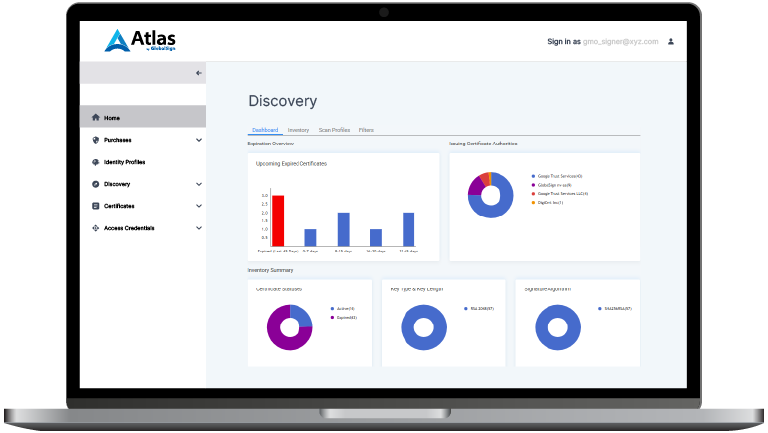768x433 pixels.
Task: Click the Discovery page heading
Action: coord(283,101)
